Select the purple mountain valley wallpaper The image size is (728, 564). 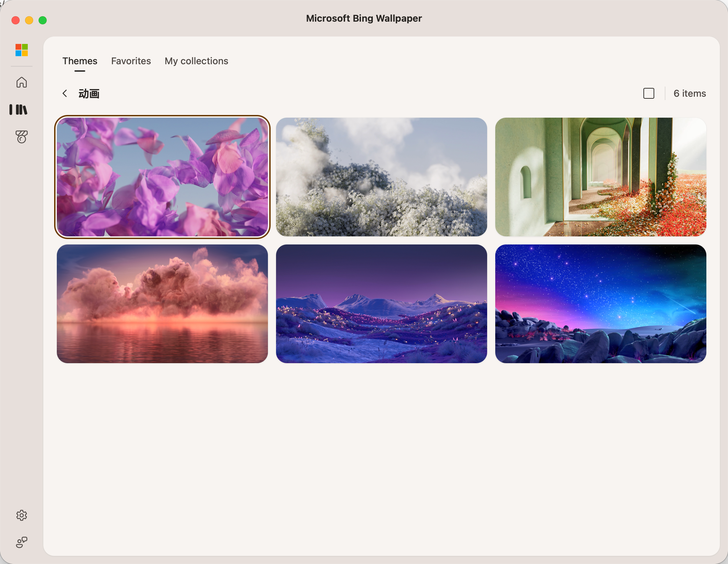click(x=382, y=304)
